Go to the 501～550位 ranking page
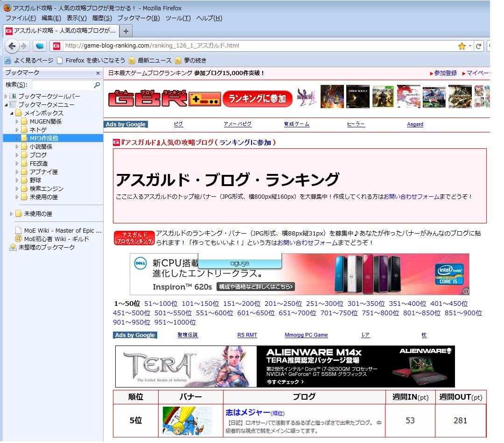 (x=173, y=313)
